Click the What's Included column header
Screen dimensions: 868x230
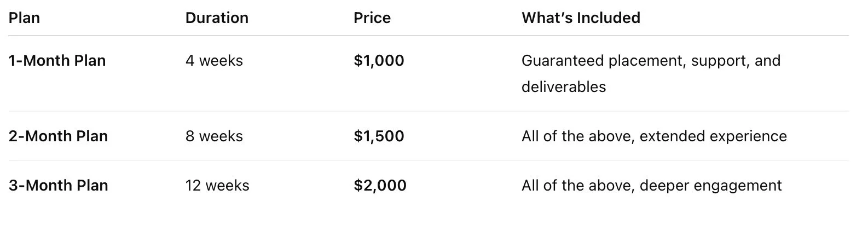coord(581,18)
